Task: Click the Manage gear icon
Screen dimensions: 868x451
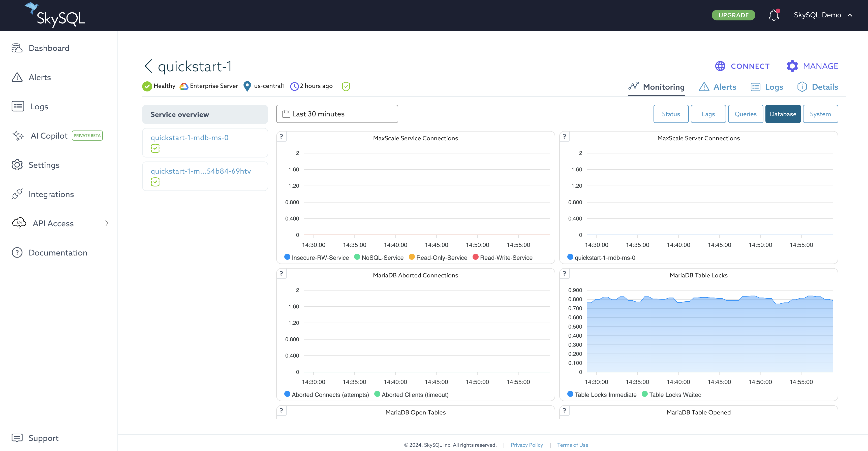Action: [792, 66]
